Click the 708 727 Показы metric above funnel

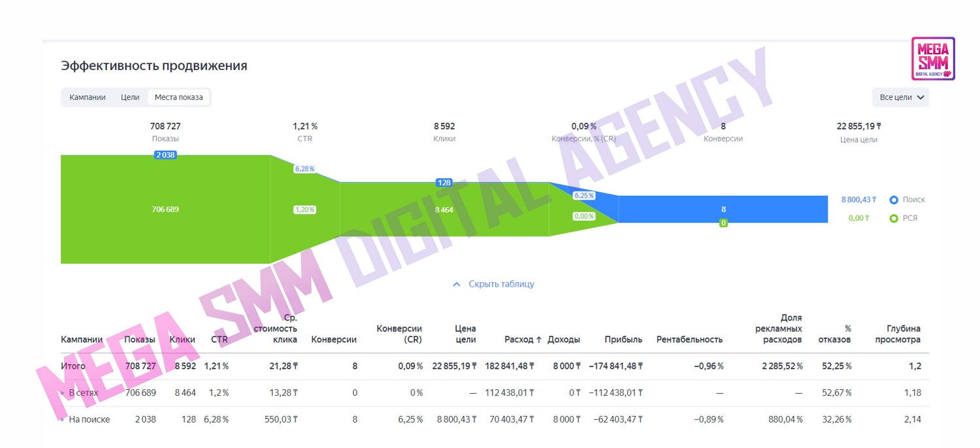[165, 126]
